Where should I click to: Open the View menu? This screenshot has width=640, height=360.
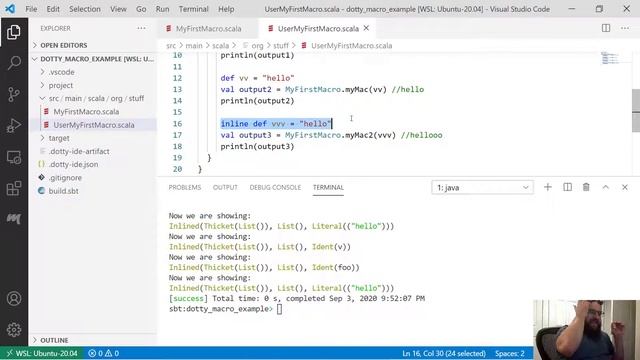pyautogui.click(x=118, y=9)
